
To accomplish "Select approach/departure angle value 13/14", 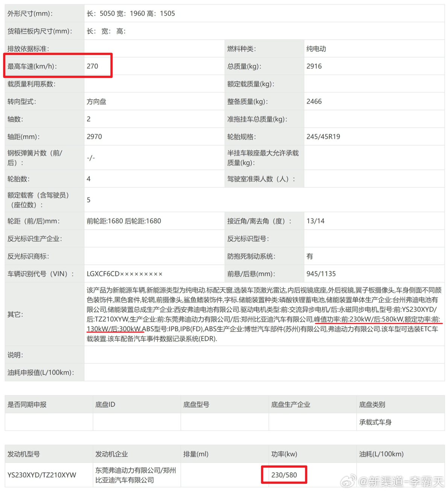I will [315, 221].
